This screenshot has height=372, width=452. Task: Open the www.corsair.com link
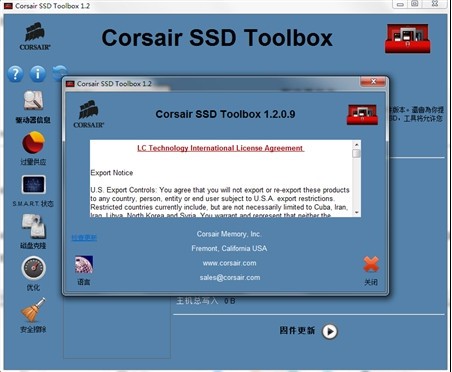coord(229,263)
